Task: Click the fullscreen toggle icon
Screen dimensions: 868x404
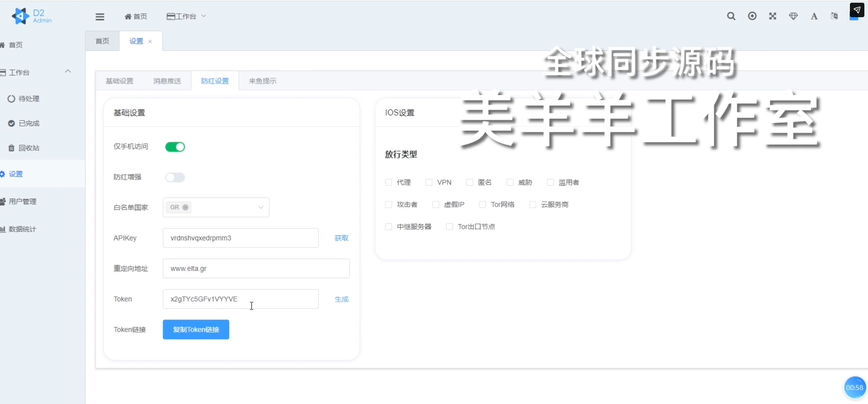Action: click(x=773, y=16)
